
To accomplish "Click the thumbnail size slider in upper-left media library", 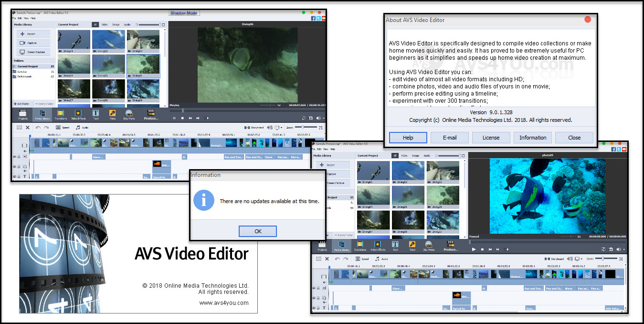I will tap(150, 24).
